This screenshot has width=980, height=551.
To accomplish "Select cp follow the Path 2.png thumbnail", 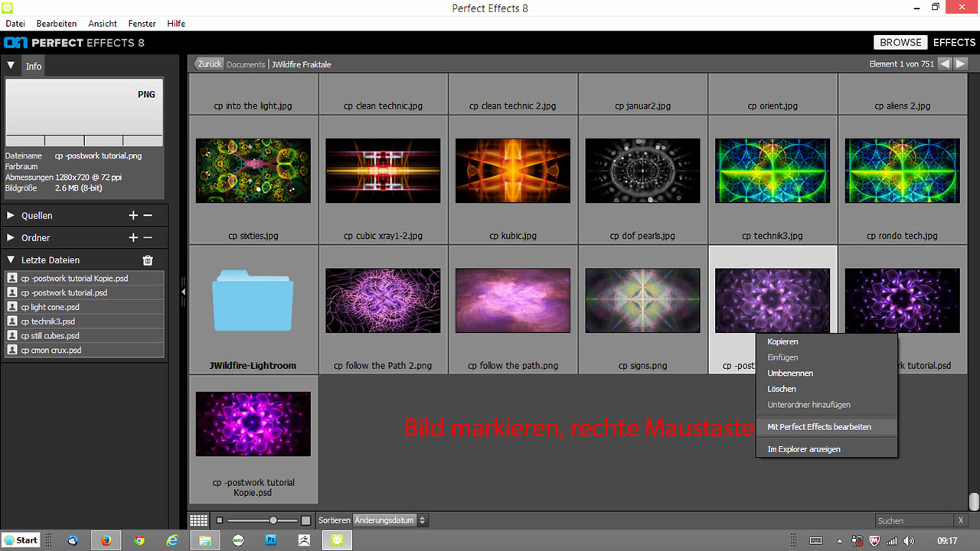I will [383, 300].
